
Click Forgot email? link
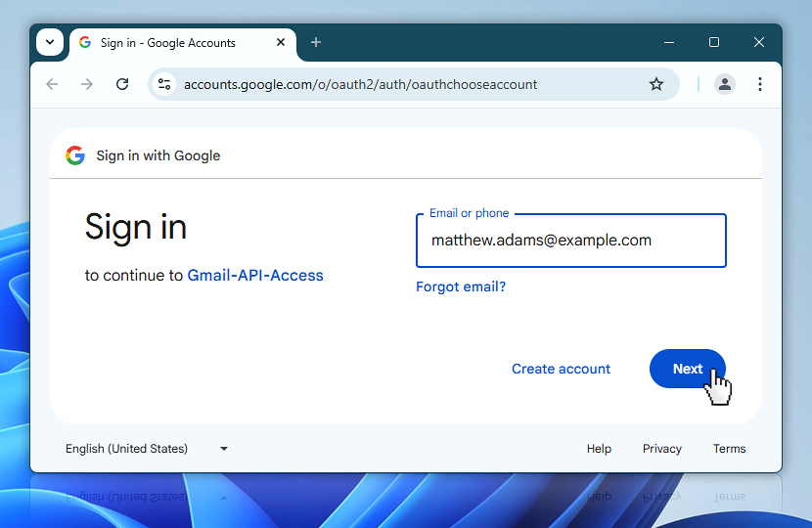point(461,286)
